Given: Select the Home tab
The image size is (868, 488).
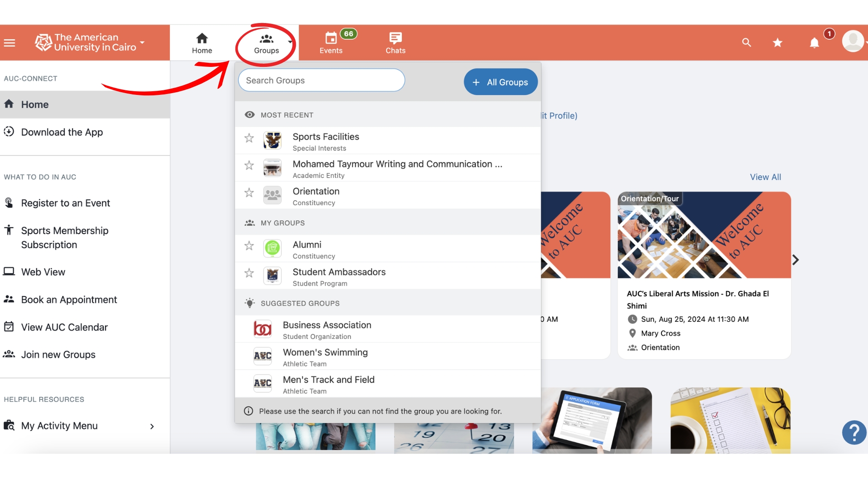Looking at the screenshot, I should pos(202,42).
